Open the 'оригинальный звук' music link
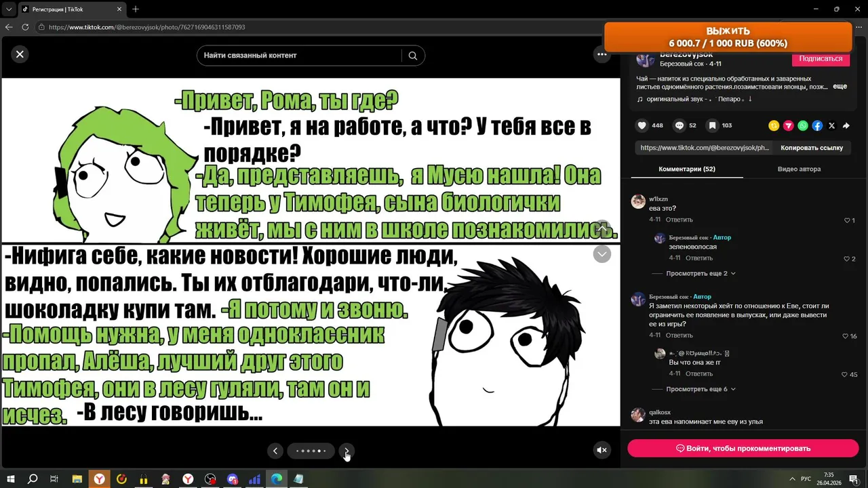The width and height of the screenshot is (868, 488). [x=695, y=99]
